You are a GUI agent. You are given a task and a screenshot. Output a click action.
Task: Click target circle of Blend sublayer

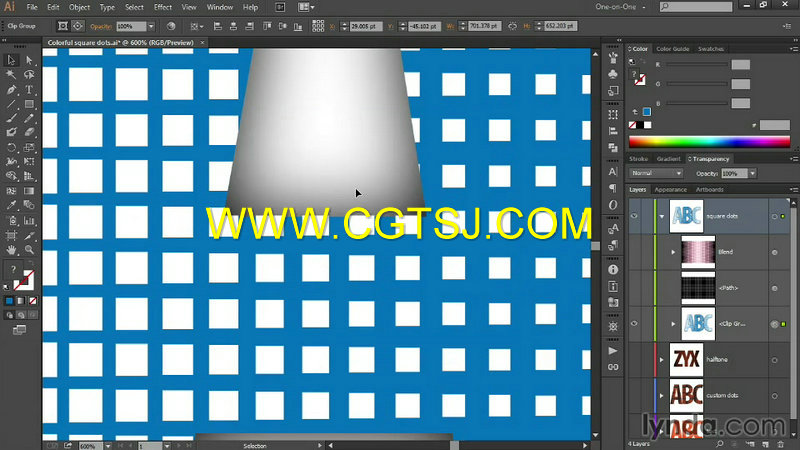pos(774,252)
